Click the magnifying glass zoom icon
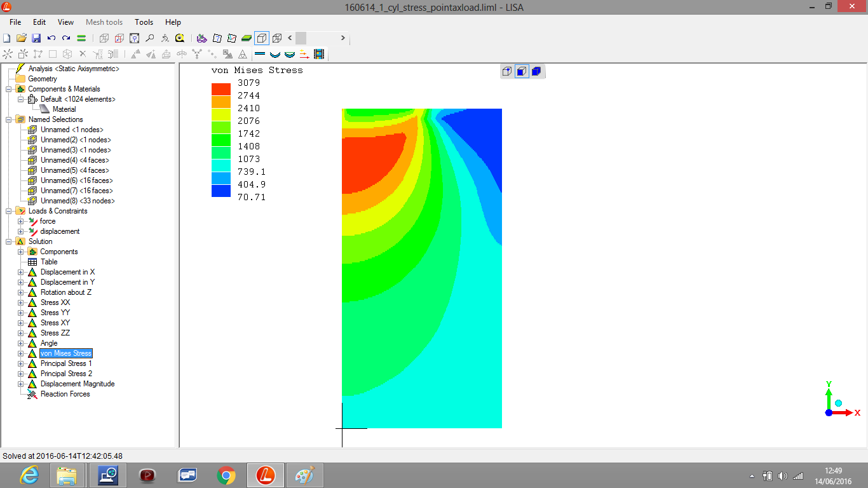Image resolution: width=868 pixels, height=488 pixels. [150, 38]
